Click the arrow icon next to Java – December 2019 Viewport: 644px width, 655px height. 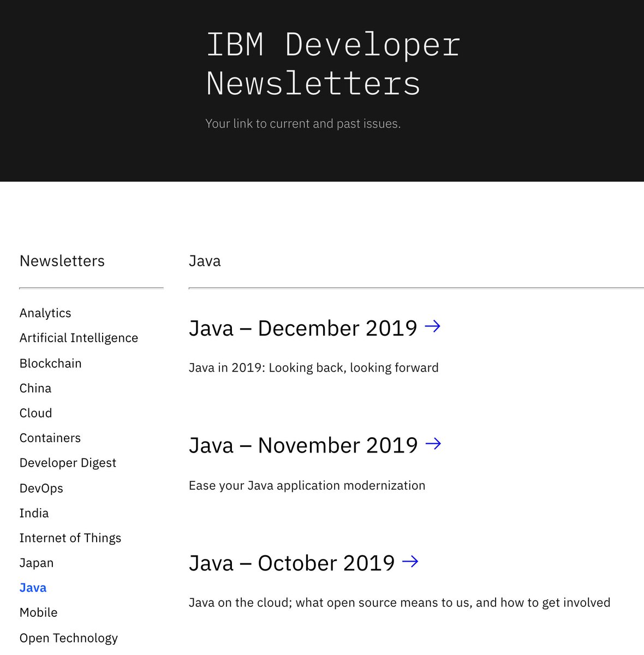pyautogui.click(x=432, y=326)
